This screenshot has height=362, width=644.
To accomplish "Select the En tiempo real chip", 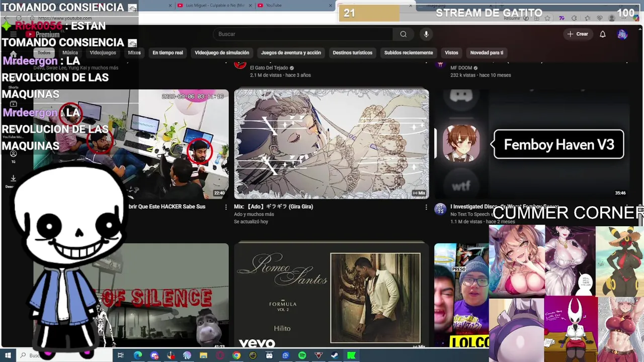I will [168, 53].
